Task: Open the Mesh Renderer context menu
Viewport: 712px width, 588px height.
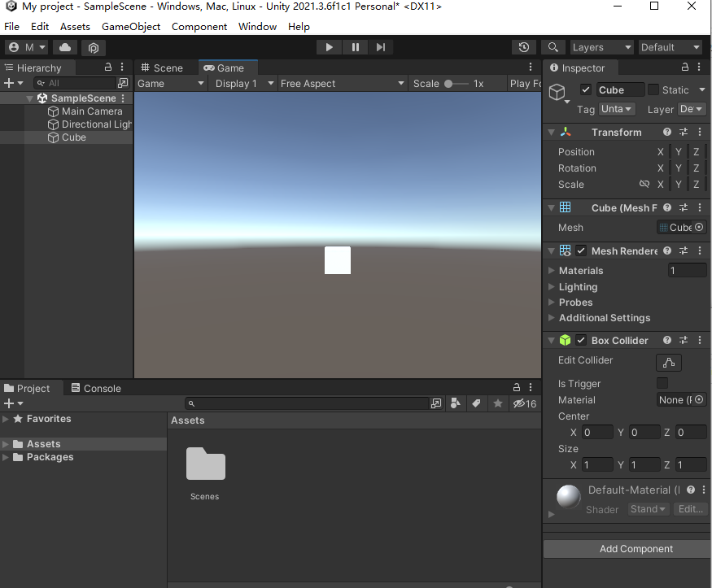Action: click(700, 250)
